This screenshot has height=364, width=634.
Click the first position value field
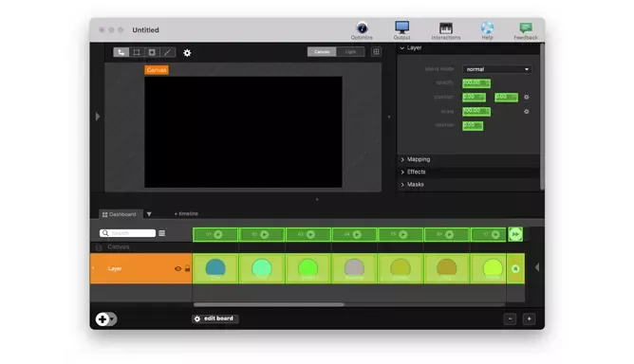474,98
